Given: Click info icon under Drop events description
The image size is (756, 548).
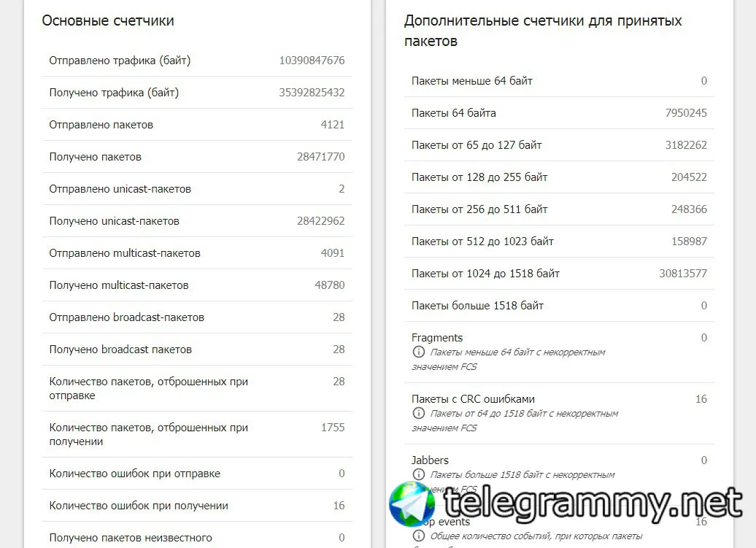Looking at the screenshot, I should point(419,536).
